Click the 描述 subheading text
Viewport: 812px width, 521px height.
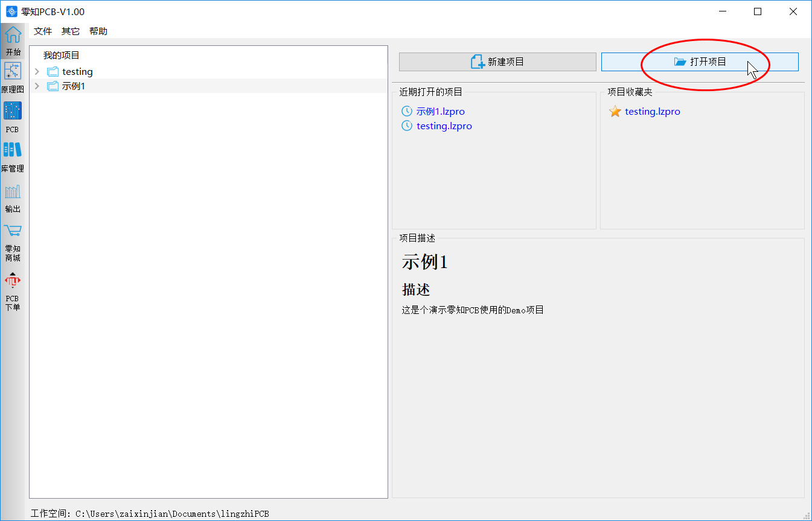[x=416, y=290]
